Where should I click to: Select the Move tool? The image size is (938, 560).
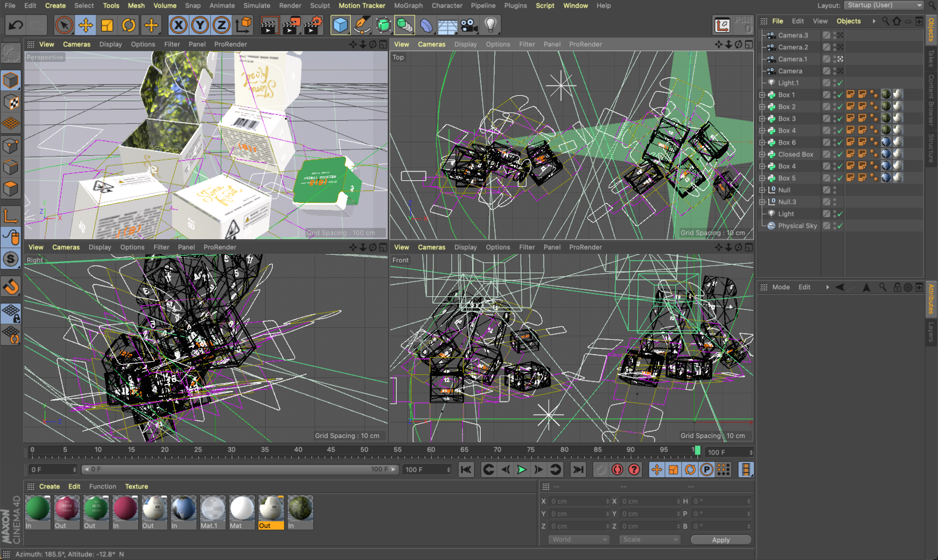pyautogui.click(x=86, y=26)
